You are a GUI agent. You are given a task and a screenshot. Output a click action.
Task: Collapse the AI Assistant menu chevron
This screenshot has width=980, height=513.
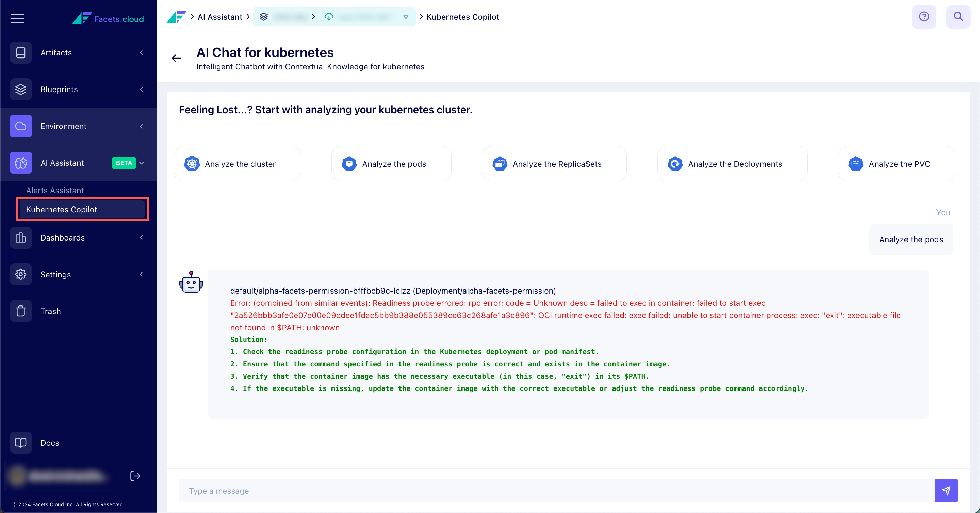pos(142,163)
